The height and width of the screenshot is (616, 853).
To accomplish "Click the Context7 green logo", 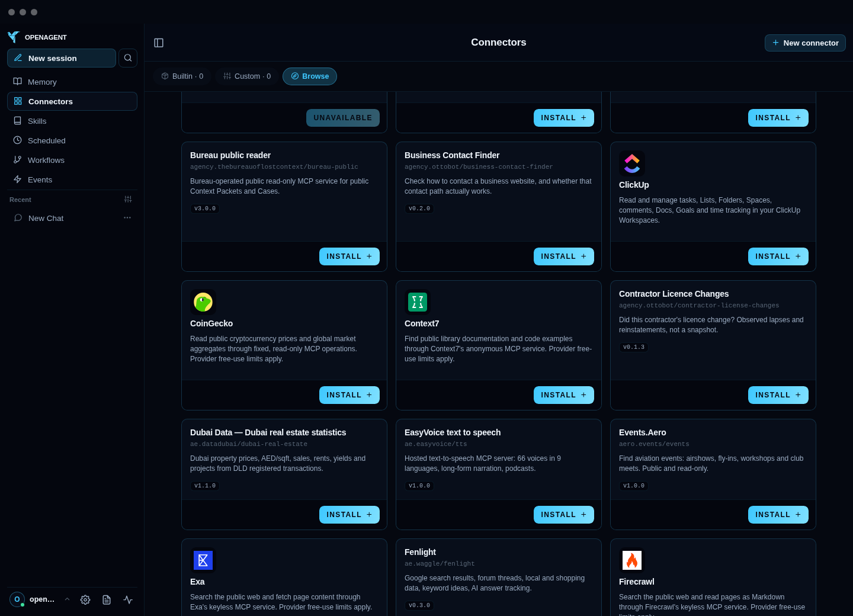I will tap(418, 302).
